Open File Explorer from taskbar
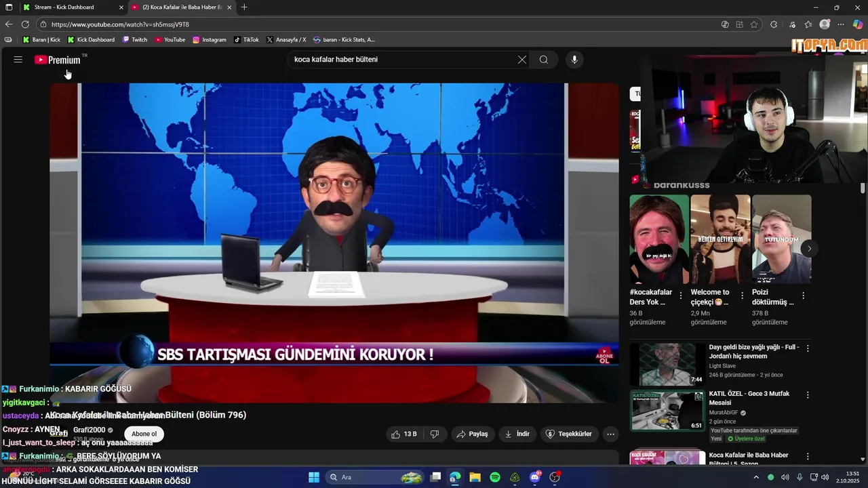The image size is (868, 488). [475, 477]
